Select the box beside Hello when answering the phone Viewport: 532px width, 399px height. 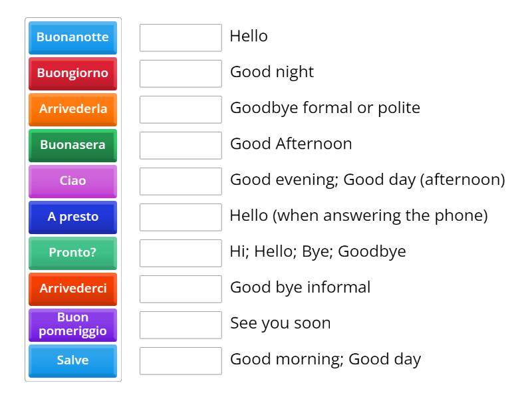pos(180,217)
